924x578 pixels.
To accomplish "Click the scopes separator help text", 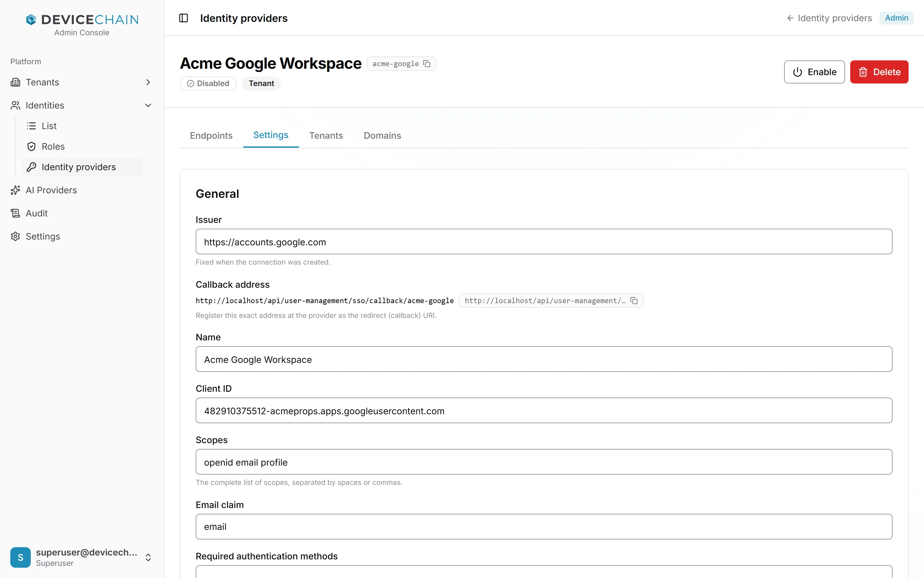I will point(299,482).
